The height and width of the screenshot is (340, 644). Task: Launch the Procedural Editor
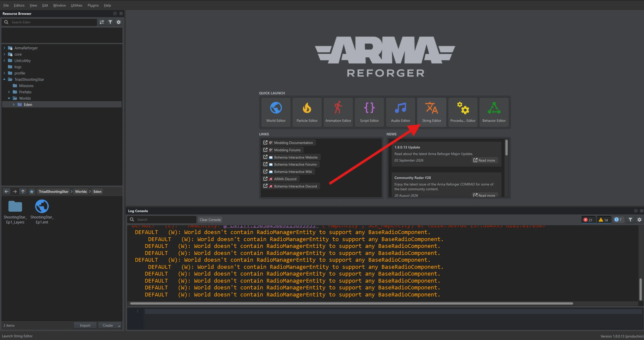click(463, 112)
